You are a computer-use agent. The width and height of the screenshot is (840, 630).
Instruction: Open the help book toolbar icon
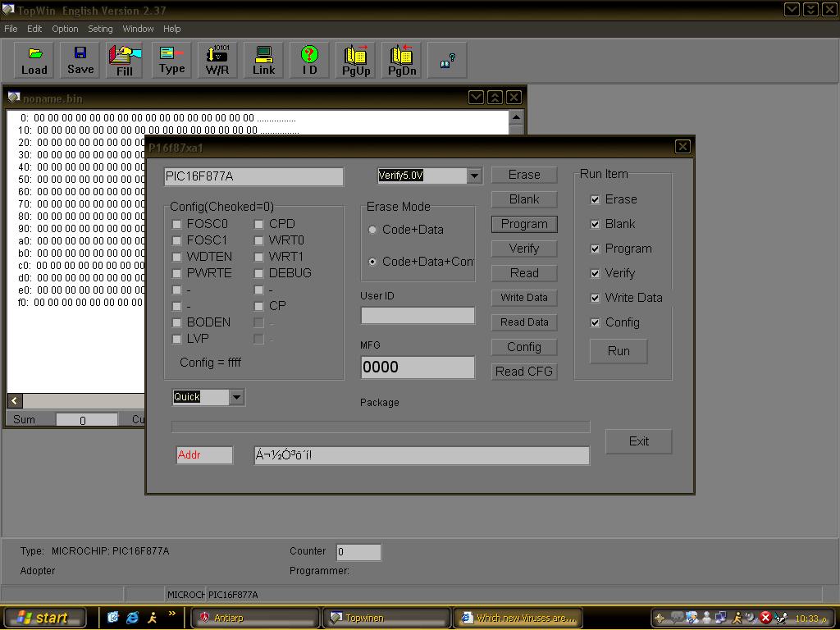coord(447,61)
